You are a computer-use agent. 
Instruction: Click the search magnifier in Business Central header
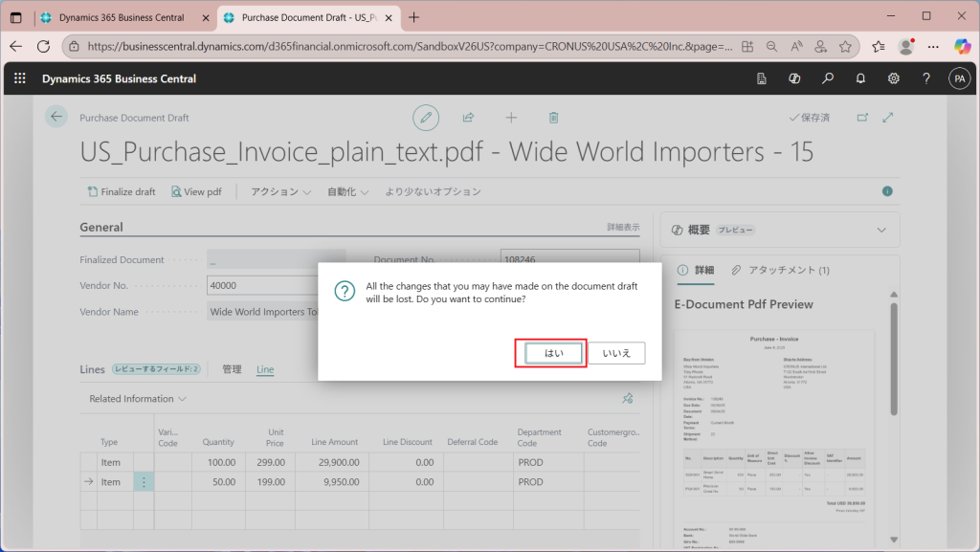[x=828, y=78]
